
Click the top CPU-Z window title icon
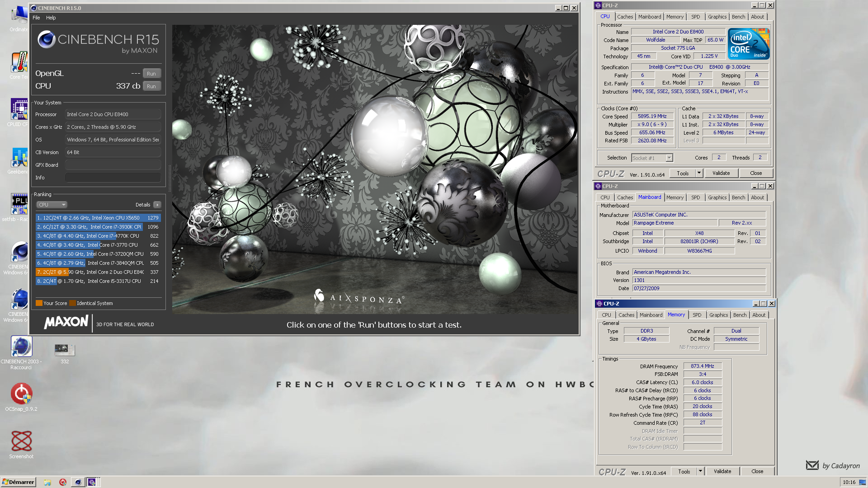tap(598, 5)
